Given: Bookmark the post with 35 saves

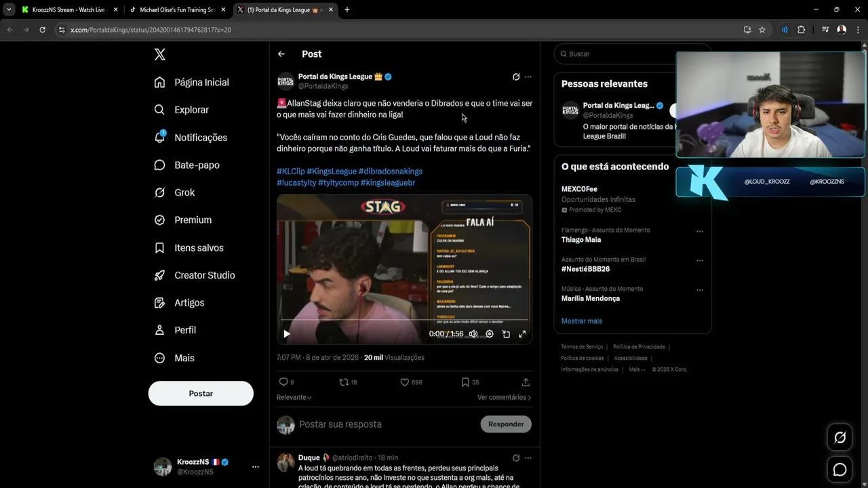Looking at the screenshot, I should (x=470, y=382).
